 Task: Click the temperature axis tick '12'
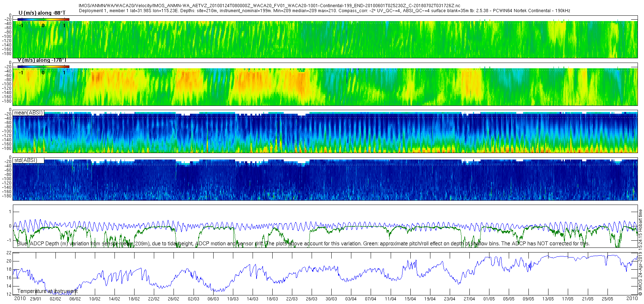9,294
